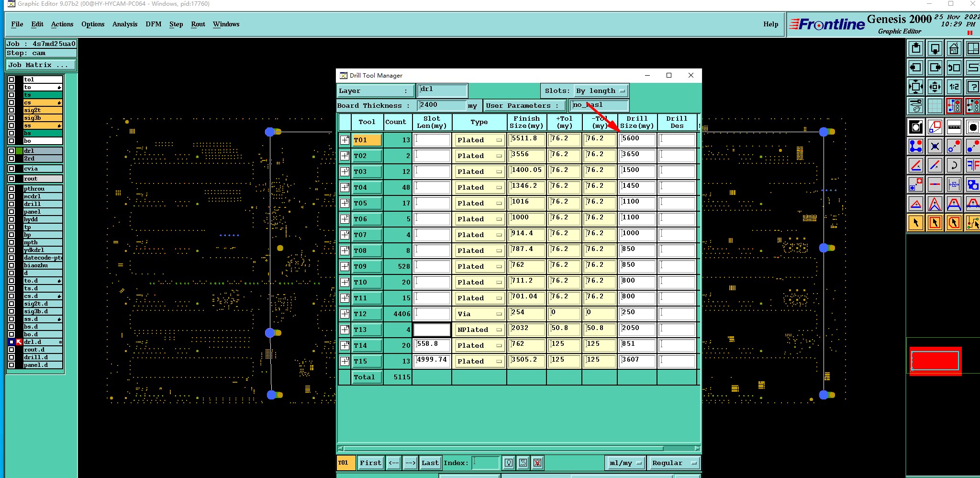Select the black square feature tool icon

pos(916,127)
